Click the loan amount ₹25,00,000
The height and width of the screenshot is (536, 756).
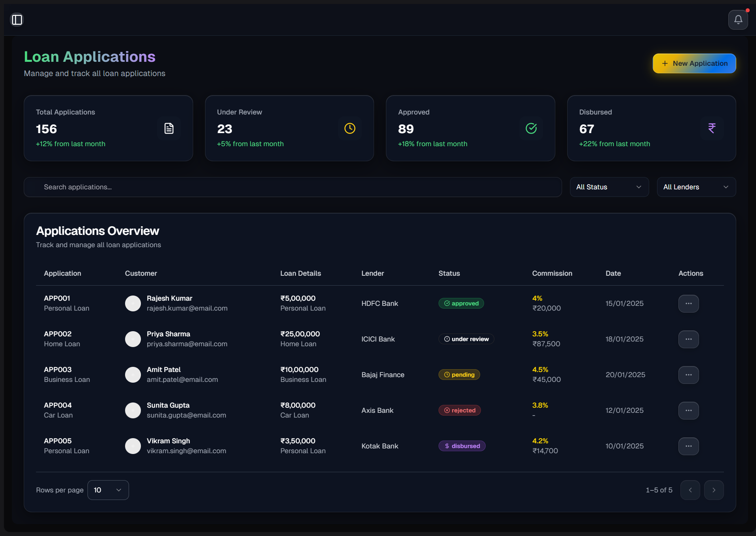click(x=300, y=334)
